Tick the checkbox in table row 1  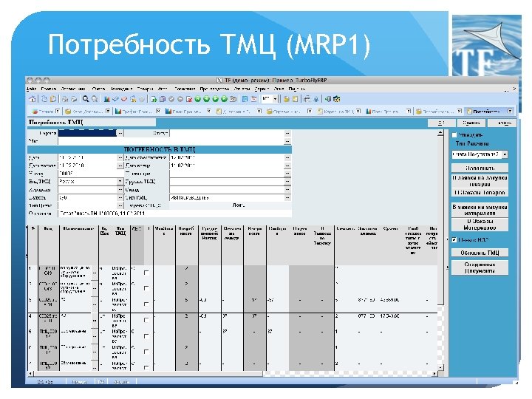click(x=146, y=273)
